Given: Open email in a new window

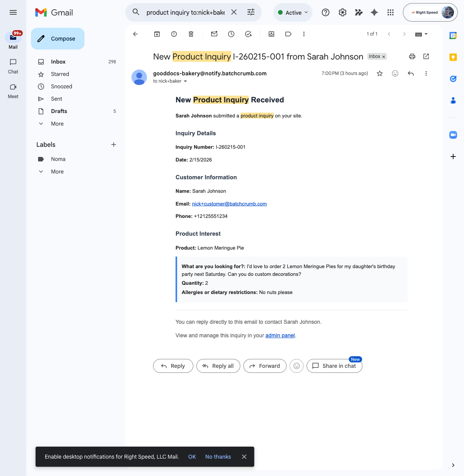Looking at the screenshot, I should [426, 56].
